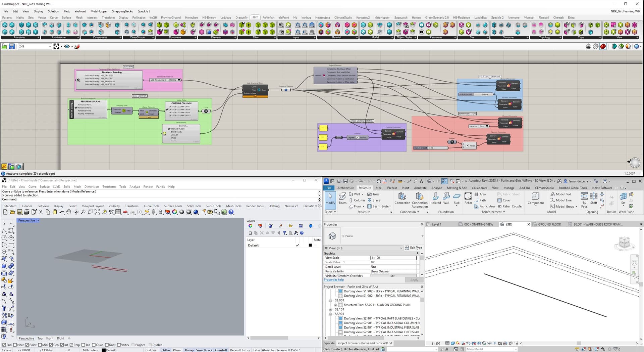Collapse the S2.901 tree node
Screen dimensions: 644x352
[330, 314]
